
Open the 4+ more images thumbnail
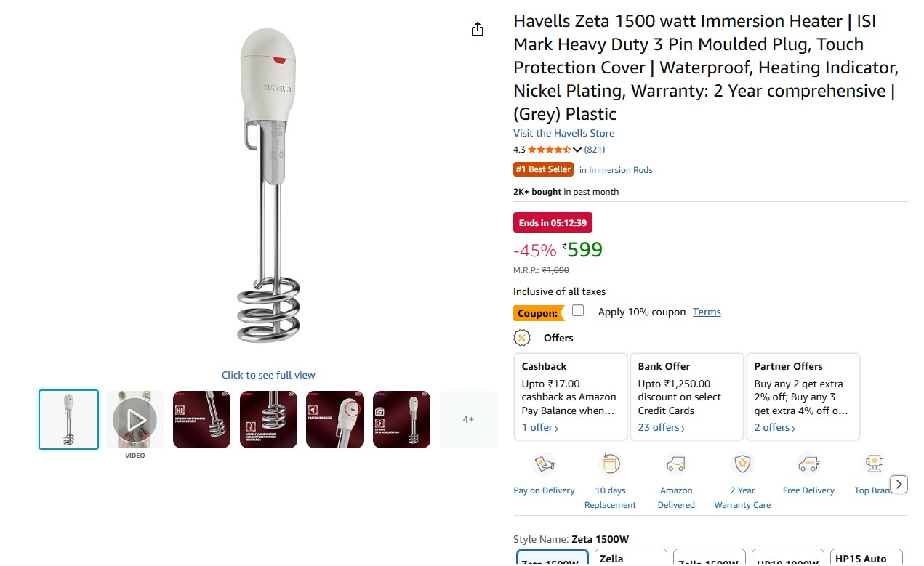click(x=468, y=419)
